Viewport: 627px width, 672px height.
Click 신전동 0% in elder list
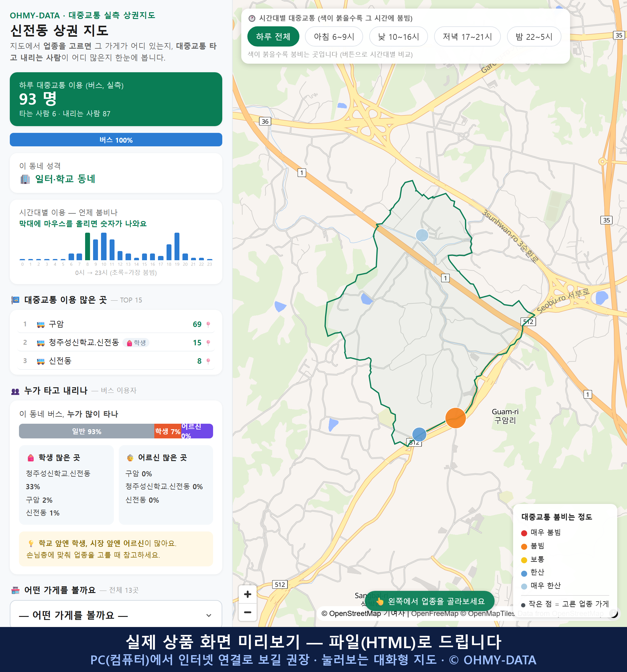(x=142, y=500)
